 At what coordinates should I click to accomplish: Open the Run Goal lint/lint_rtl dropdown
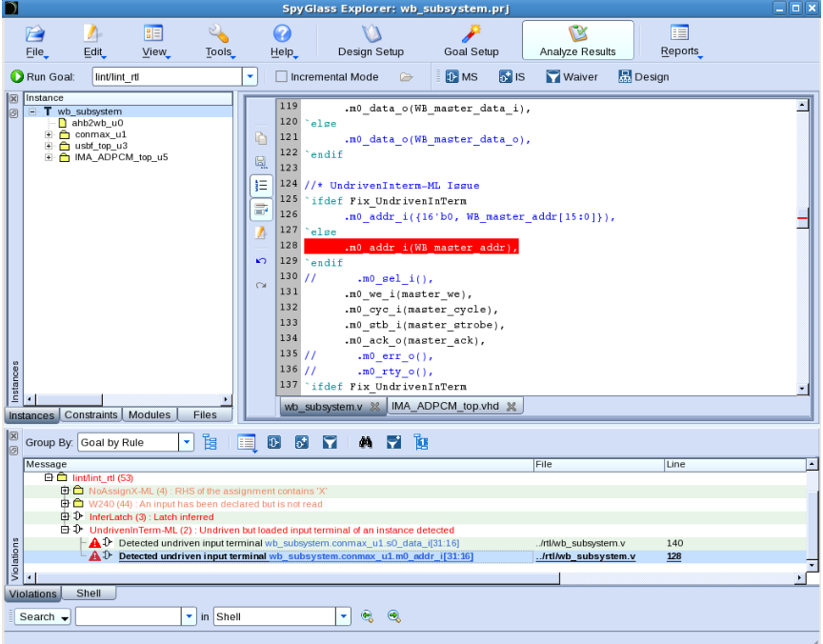tap(250, 76)
